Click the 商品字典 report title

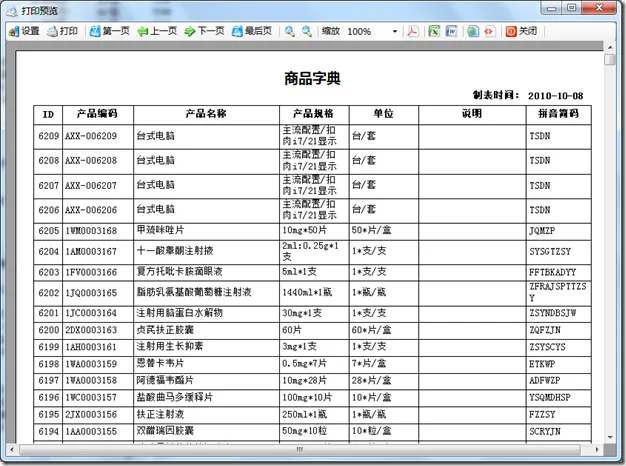click(312, 78)
